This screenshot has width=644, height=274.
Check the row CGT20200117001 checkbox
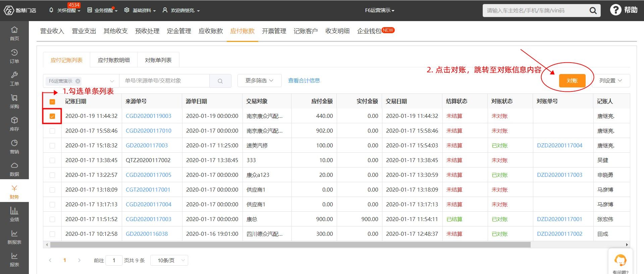[52, 190]
